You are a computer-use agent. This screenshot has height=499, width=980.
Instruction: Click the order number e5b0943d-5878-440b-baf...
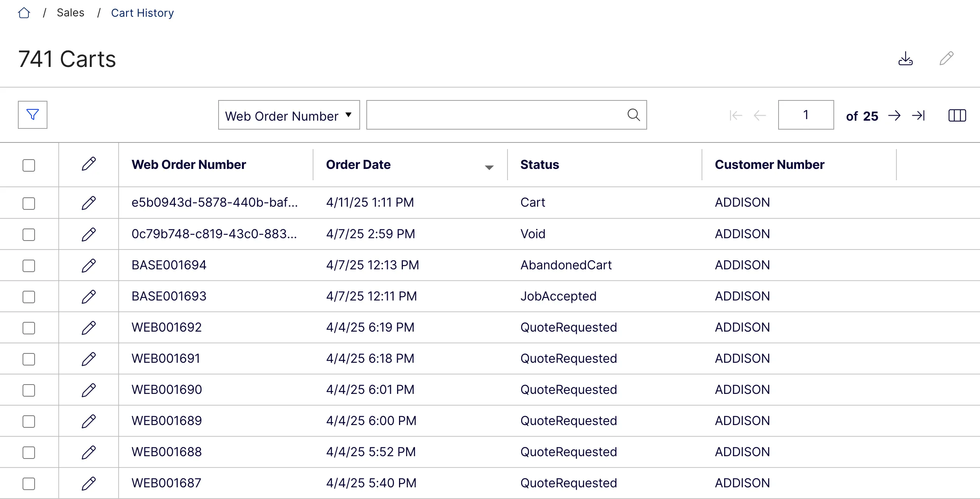(x=215, y=202)
